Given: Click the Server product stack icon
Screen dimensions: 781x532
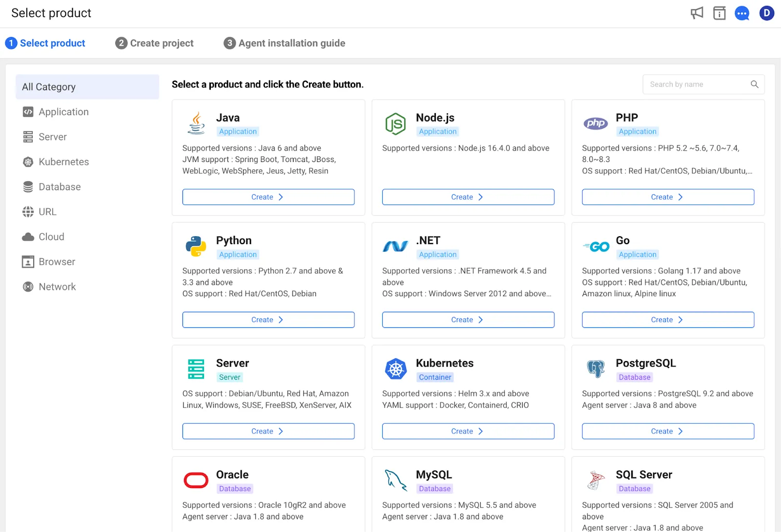Looking at the screenshot, I should pos(196,369).
